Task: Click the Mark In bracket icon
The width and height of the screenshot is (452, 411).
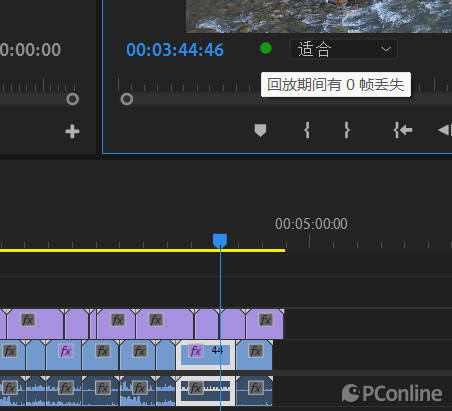Action: click(x=307, y=130)
